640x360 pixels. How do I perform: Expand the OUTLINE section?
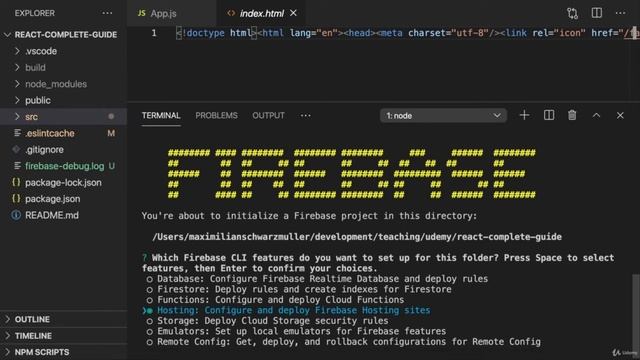[x=7, y=319]
